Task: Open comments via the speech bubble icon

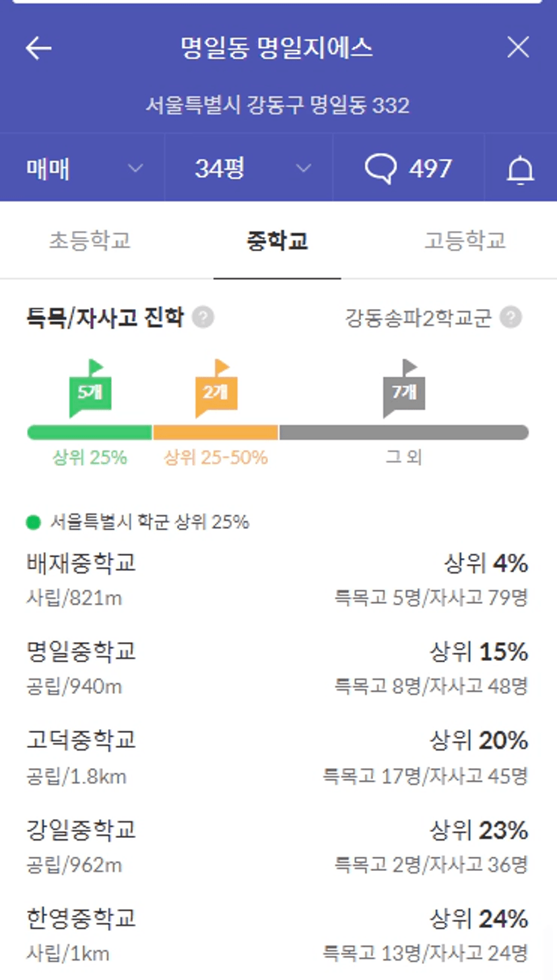Action: 381,168
